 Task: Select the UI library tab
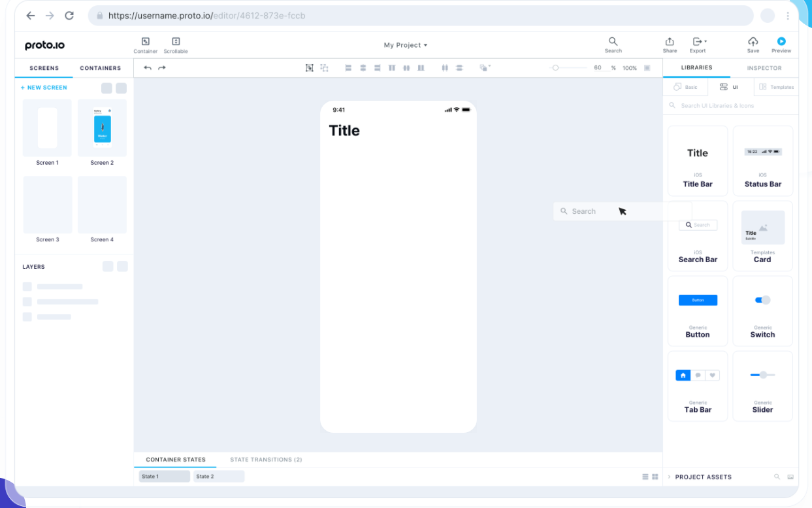point(731,87)
